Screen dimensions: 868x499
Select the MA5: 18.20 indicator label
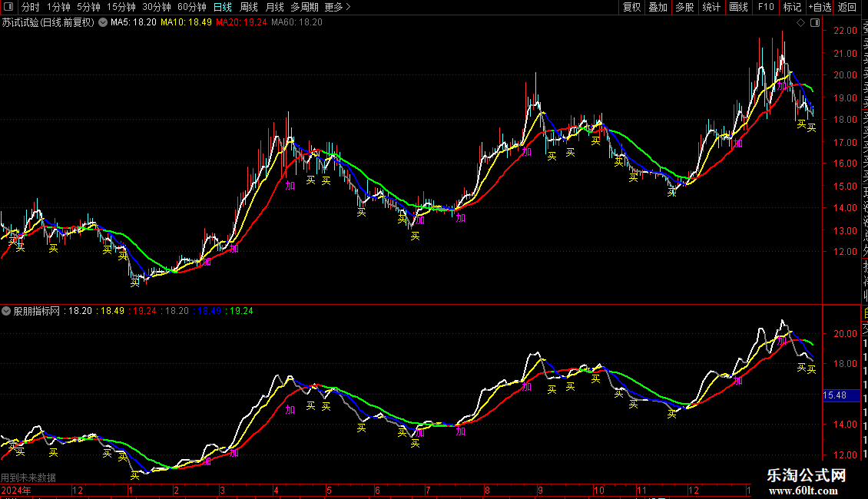click(x=134, y=23)
